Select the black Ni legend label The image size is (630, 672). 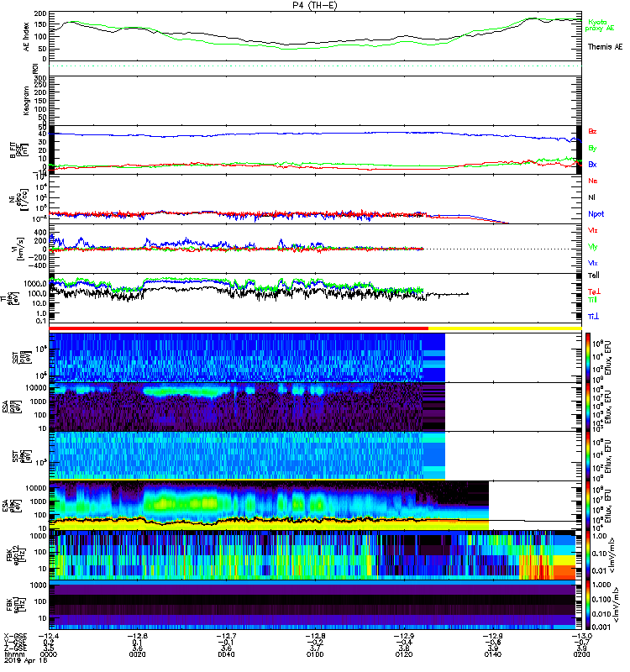click(x=591, y=197)
